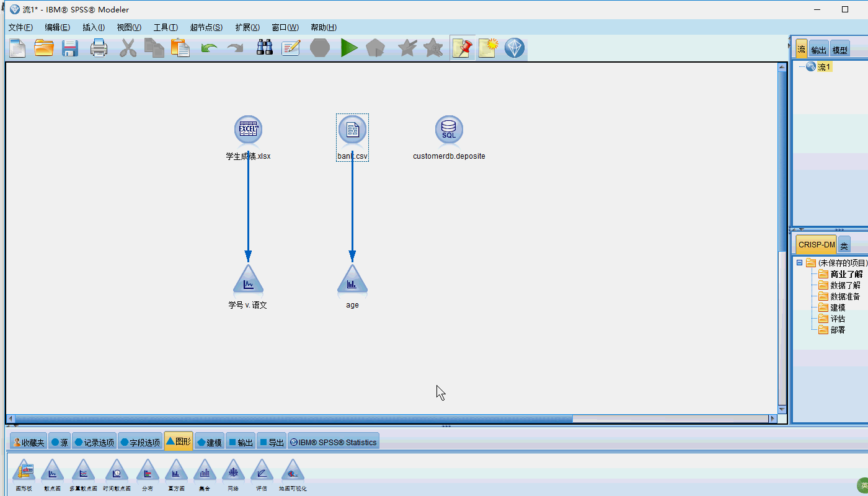Switch to the 输出 palette tab

tap(241, 442)
